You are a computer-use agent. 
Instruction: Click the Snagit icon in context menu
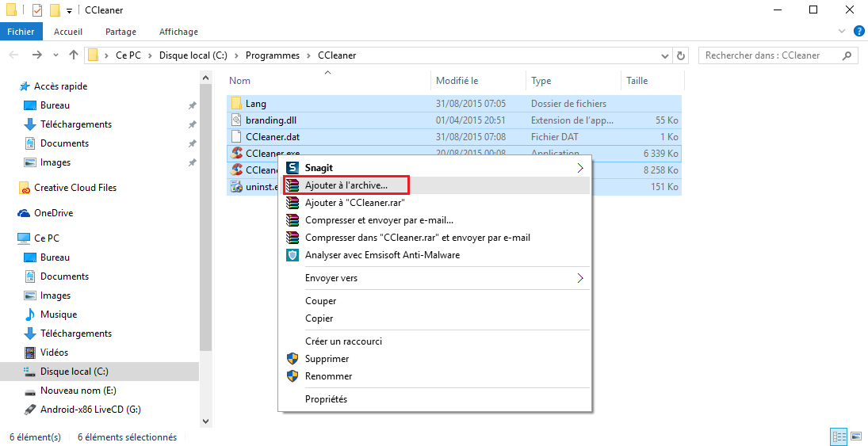[x=293, y=168]
